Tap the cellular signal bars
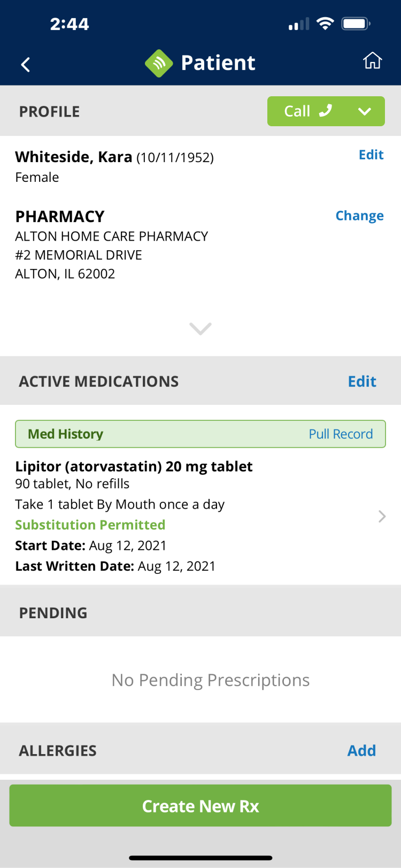 tap(298, 24)
